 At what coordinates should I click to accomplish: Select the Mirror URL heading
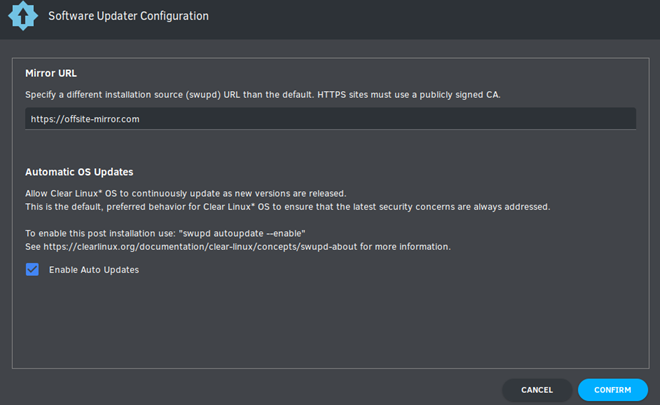pyautogui.click(x=51, y=73)
